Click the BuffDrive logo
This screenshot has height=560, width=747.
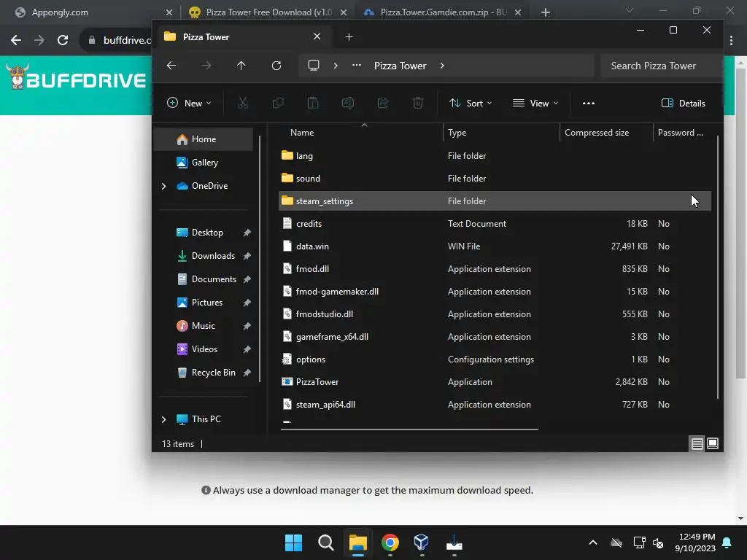[76, 78]
